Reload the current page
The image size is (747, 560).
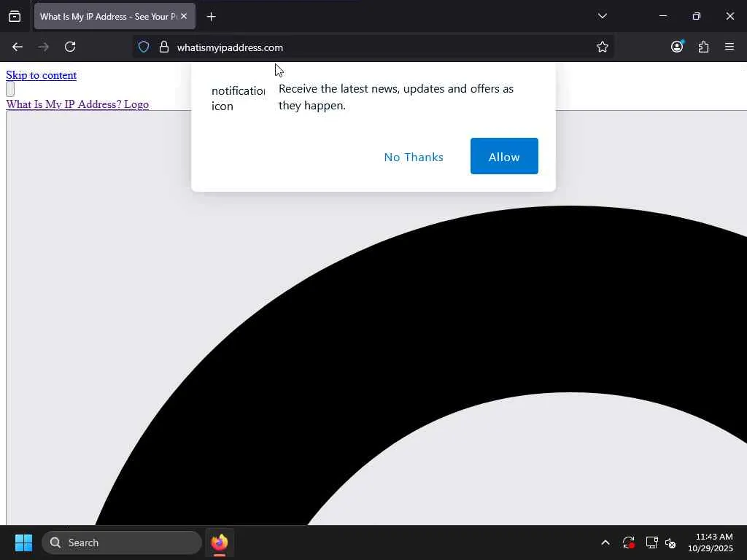(70, 47)
